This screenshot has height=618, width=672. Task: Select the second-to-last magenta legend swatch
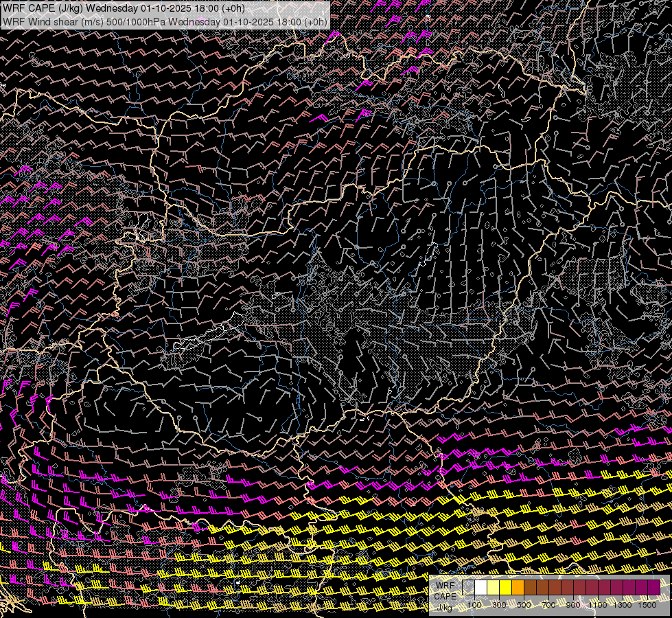point(641,588)
